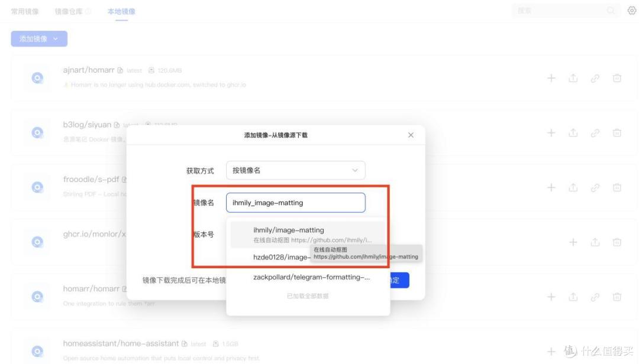Click the link icon on b3log/siyuan row
The height and width of the screenshot is (364, 639).
(x=595, y=133)
